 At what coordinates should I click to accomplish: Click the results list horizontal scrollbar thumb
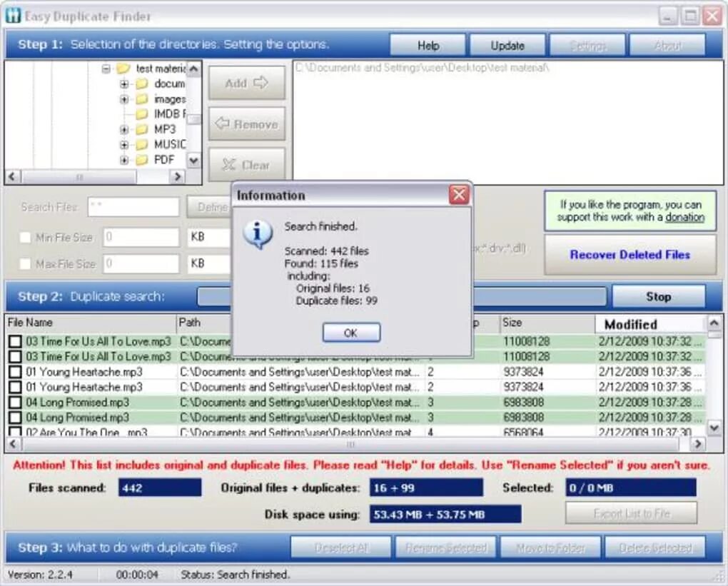[350, 445]
